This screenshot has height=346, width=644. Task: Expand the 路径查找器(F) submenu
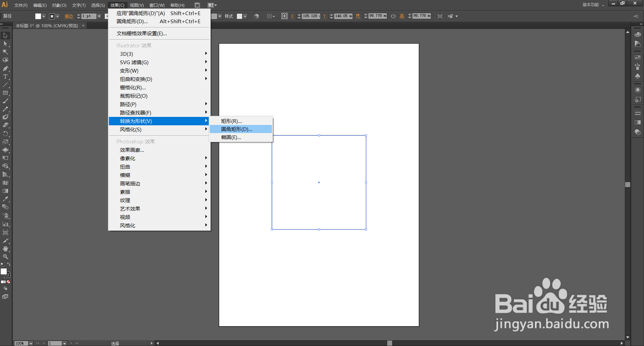coord(159,113)
